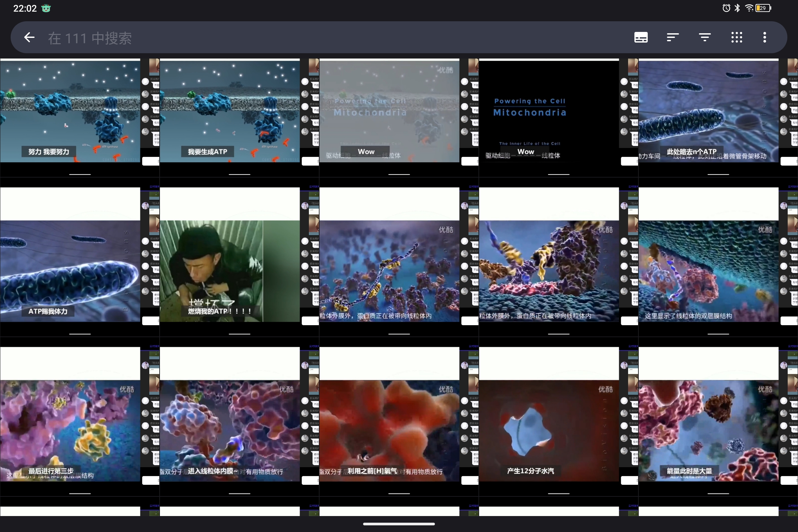Image resolution: width=798 pixels, height=532 pixels.
Task: Switch layout with the grid view icon
Action: 736,37
